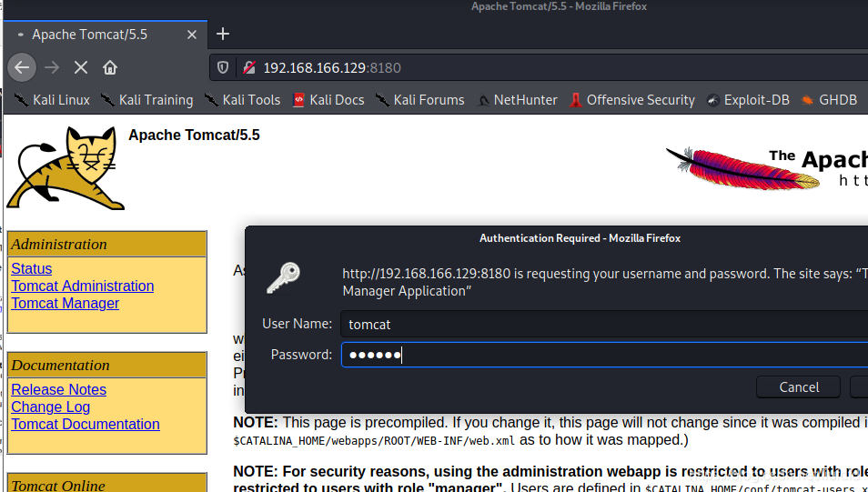Open the Offensive Security bookmark
868x492 pixels.
(631, 100)
